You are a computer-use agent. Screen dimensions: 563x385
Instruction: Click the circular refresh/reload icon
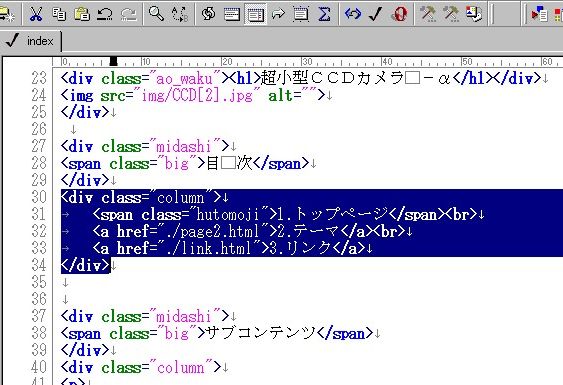pyautogui.click(x=208, y=14)
